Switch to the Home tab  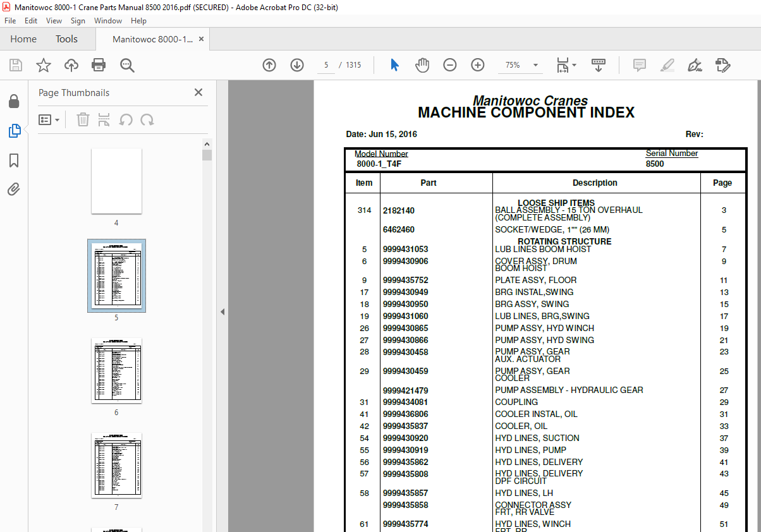23,39
